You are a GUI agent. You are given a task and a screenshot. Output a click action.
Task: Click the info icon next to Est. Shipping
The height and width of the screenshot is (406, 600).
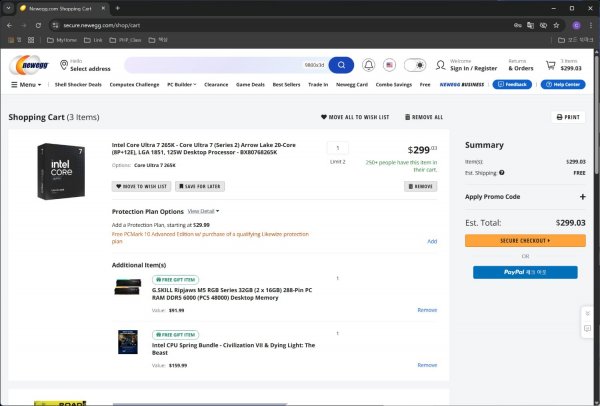click(x=502, y=173)
